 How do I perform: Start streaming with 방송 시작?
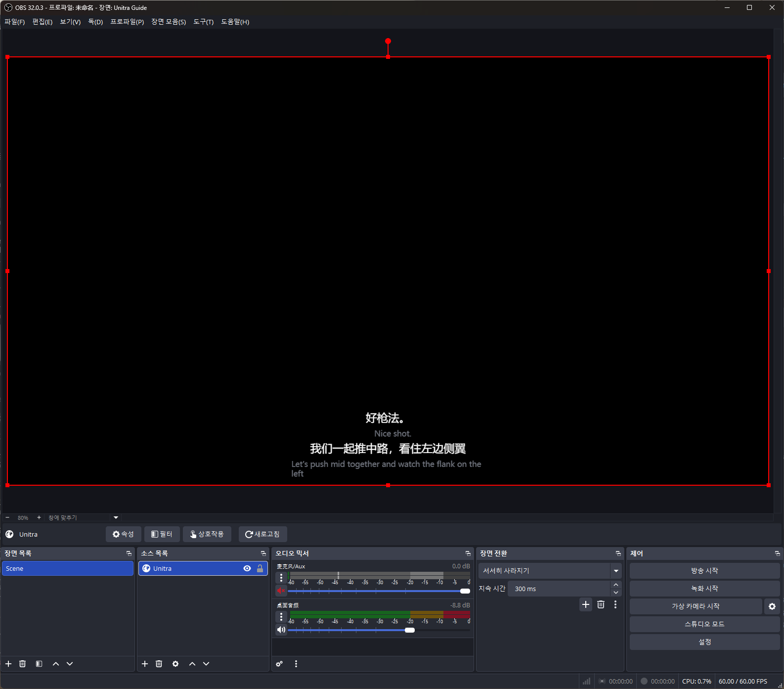tap(704, 571)
